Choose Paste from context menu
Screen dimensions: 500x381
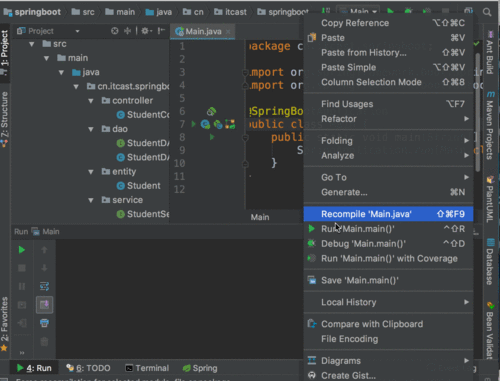pyautogui.click(x=388, y=38)
